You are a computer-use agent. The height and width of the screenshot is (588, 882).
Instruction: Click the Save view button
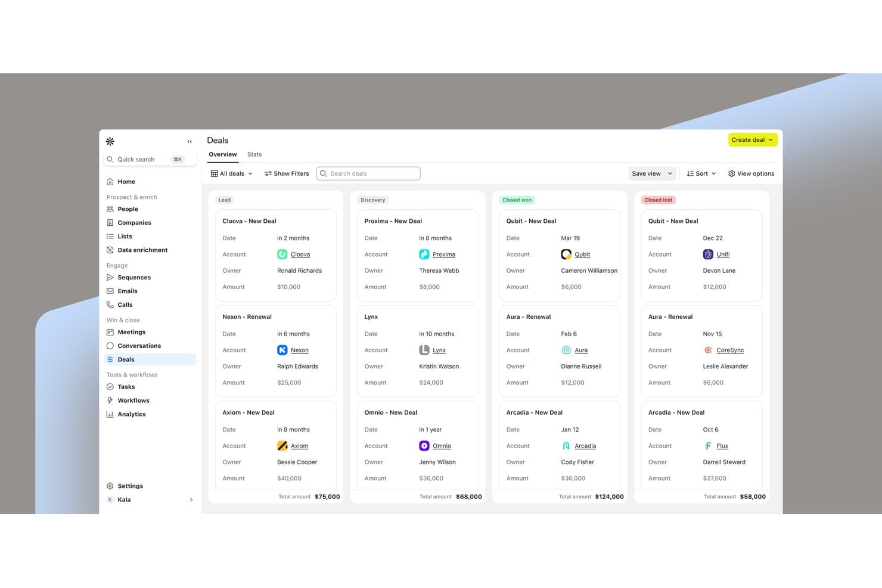(647, 174)
